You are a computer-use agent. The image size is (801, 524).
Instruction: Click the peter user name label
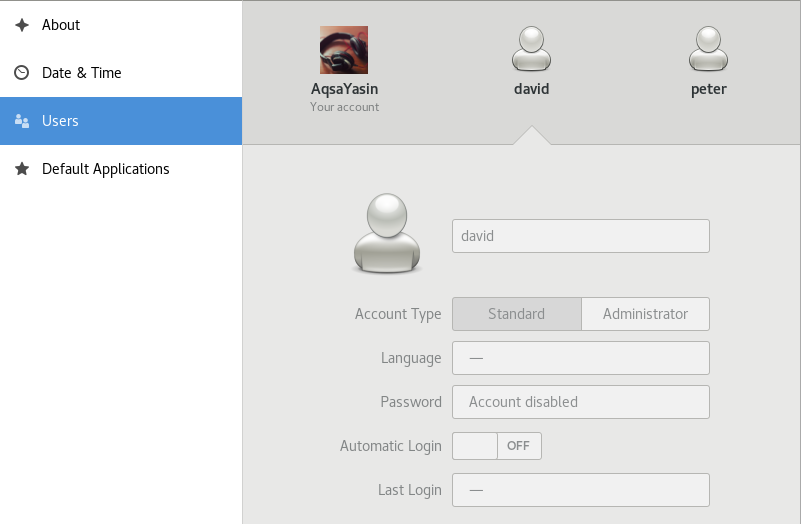[708, 89]
